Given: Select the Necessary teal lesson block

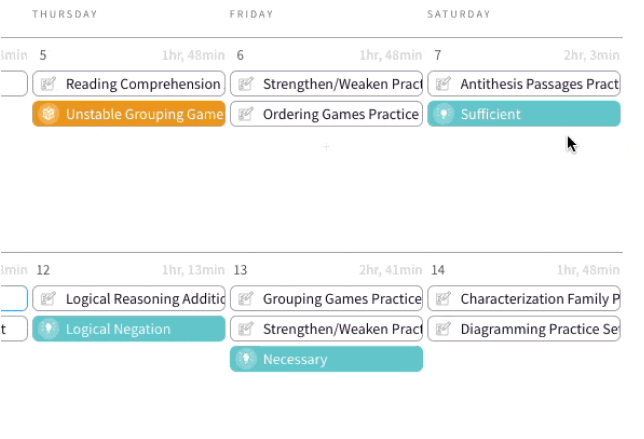Looking at the screenshot, I should pos(326,359).
